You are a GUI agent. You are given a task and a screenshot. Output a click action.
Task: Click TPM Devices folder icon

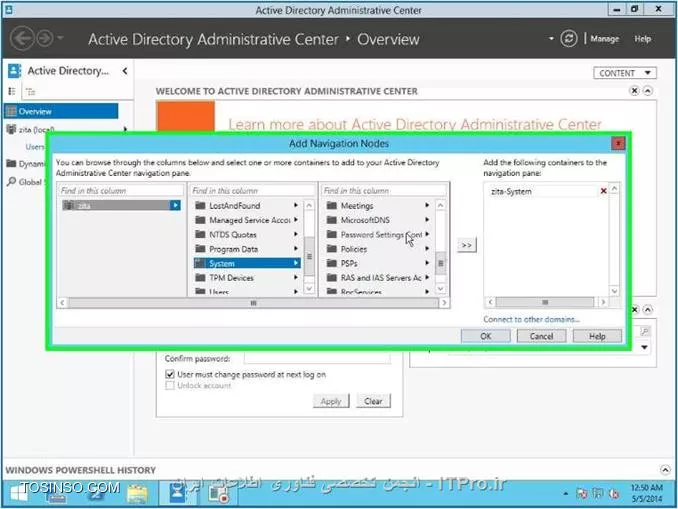pyautogui.click(x=200, y=278)
